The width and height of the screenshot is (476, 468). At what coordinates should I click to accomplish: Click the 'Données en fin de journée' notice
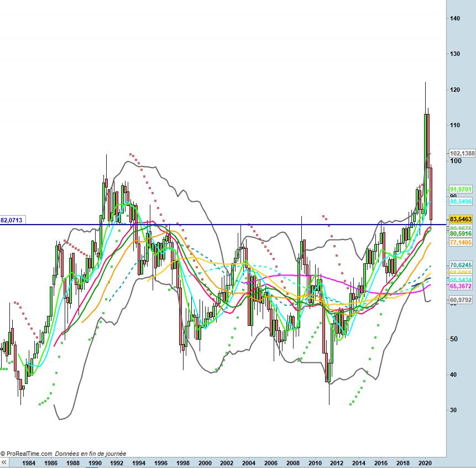pos(91,454)
